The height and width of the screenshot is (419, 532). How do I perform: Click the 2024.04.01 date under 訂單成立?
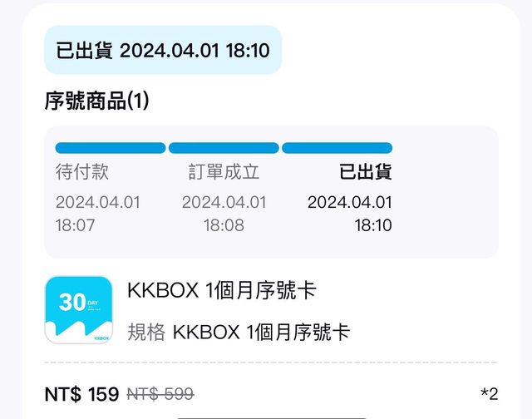(x=224, y=202)
